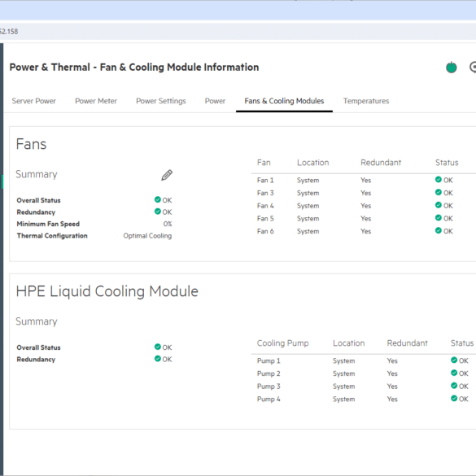This screenshot has height=476, width=476.
Task: Select the Power tab
Action: tap(215, 101)
